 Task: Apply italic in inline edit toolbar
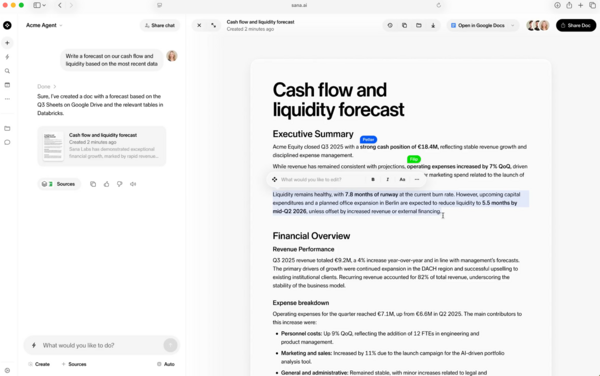coord(388,179)
